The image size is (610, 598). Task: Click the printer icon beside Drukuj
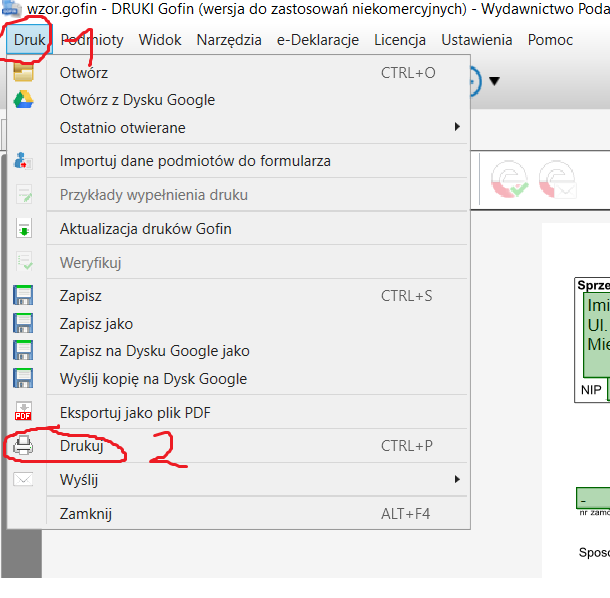pyautogui.click(x=23, y=446)
